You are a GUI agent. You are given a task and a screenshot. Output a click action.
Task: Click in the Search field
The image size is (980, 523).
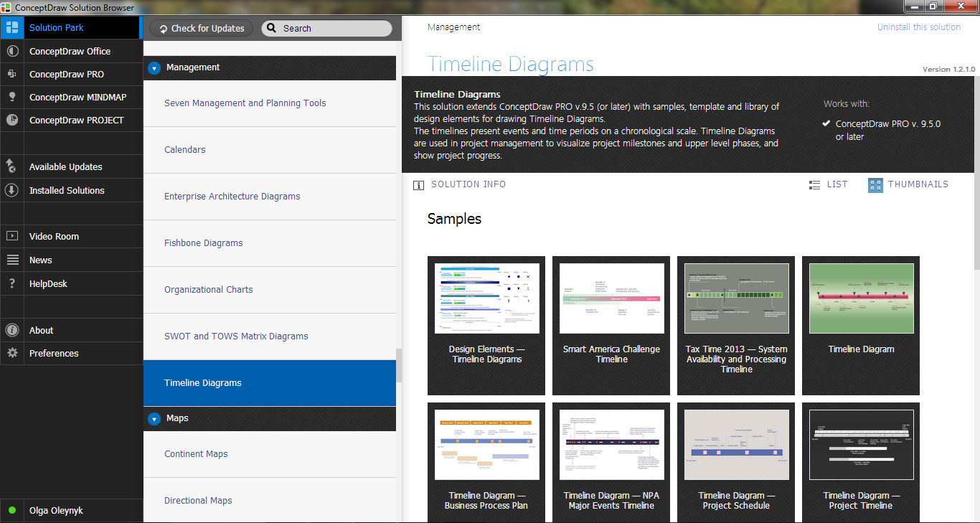(326, 29)
